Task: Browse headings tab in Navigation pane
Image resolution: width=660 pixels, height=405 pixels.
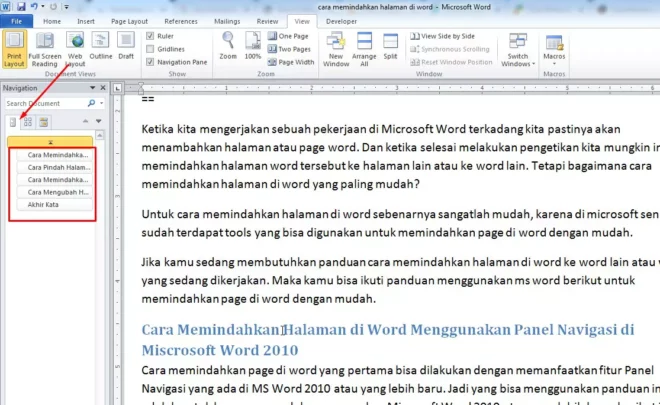Action: pyautogui.click(x=13, y=122)
